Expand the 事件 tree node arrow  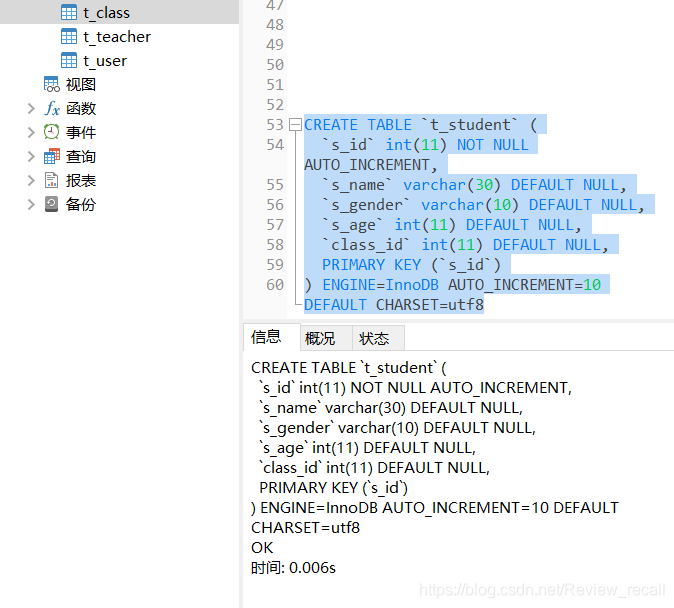click(31, 132)
